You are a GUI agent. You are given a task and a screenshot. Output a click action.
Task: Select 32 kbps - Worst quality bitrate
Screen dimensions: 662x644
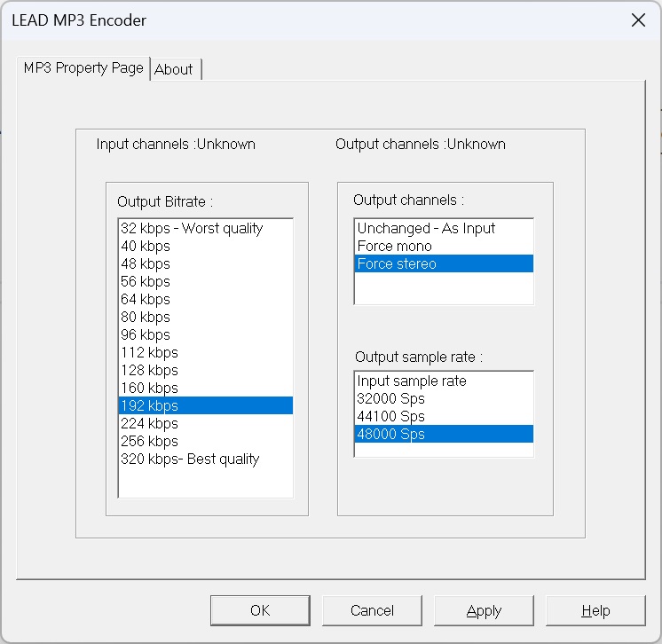(192, 228)
